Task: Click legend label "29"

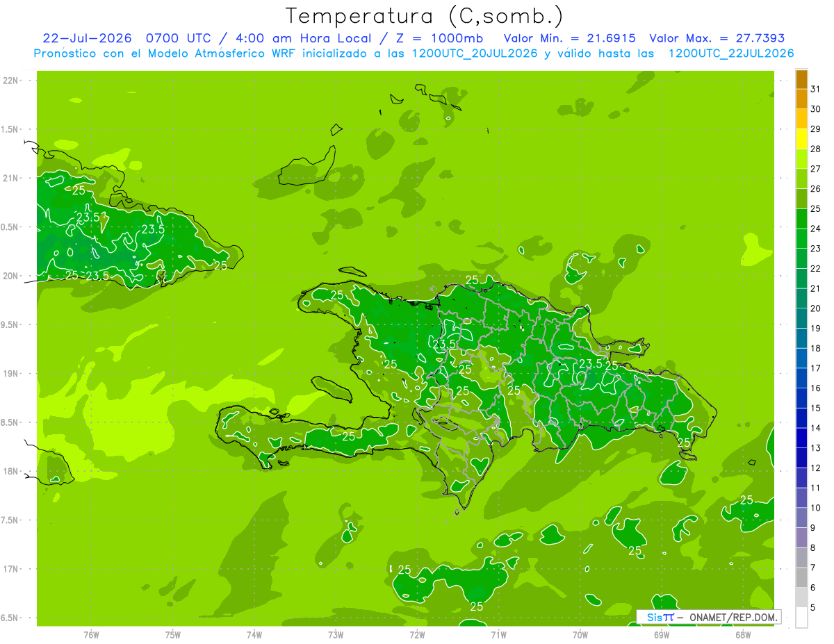Action: click(816, 129)
